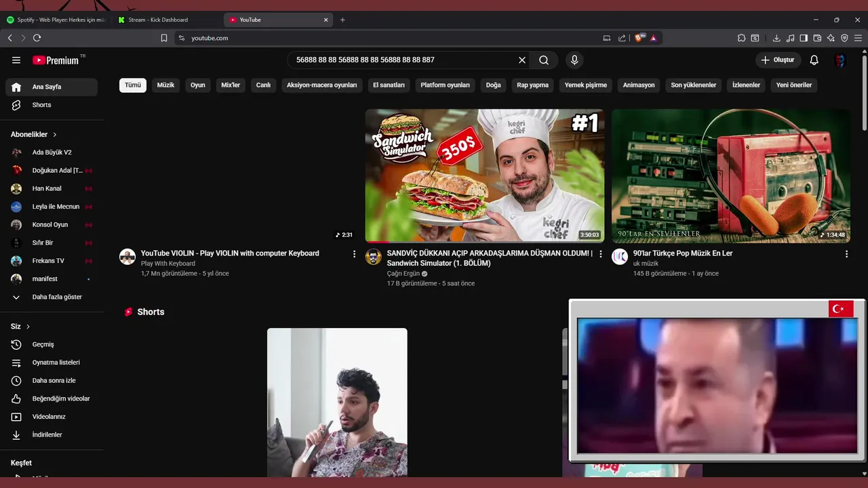Expand the Abonelikler section
Image resolution: width=868 pixels, height=488 pixels.
[x=34, y=134]
